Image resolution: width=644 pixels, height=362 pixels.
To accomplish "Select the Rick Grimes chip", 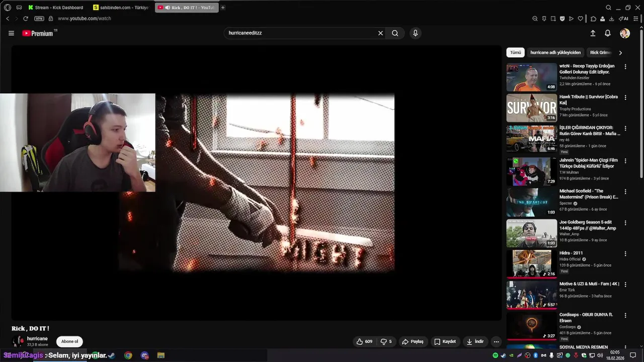I will (x=600, y=52).
